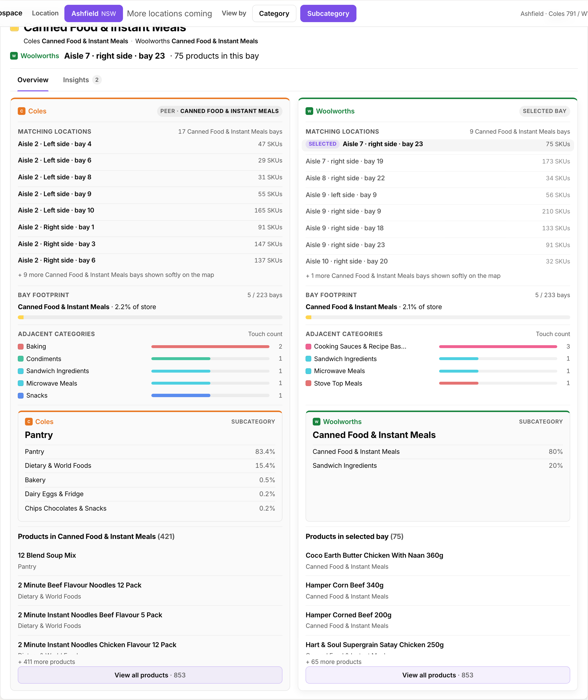Click the Chips Chocolates & Snacks row

pyautogui.click(x=150, y=508)
